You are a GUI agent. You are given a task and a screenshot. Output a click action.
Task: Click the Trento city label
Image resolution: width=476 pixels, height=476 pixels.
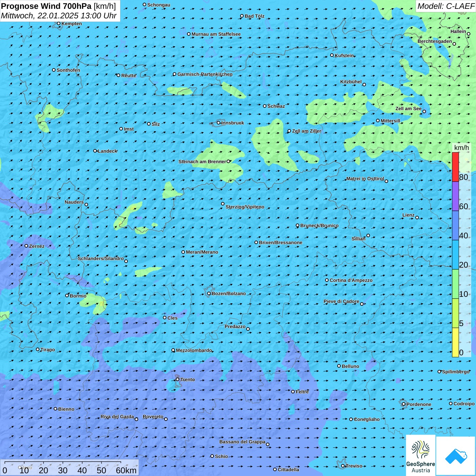(x=188, y=379)
